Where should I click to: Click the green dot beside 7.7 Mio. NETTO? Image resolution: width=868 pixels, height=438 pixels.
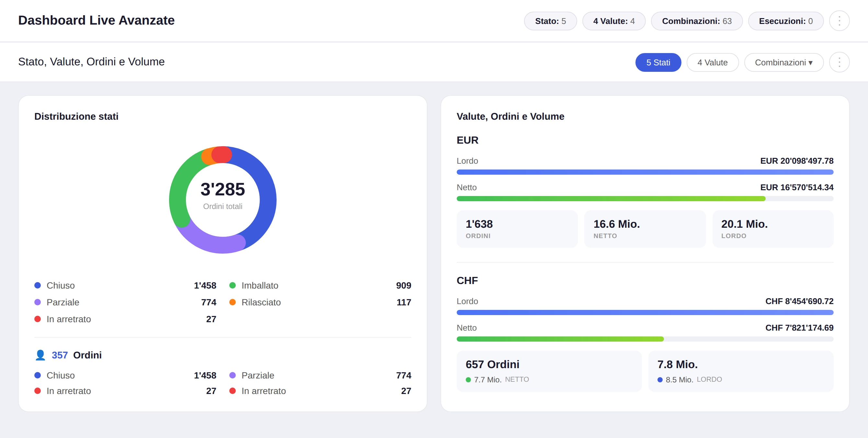pos(468,379)
